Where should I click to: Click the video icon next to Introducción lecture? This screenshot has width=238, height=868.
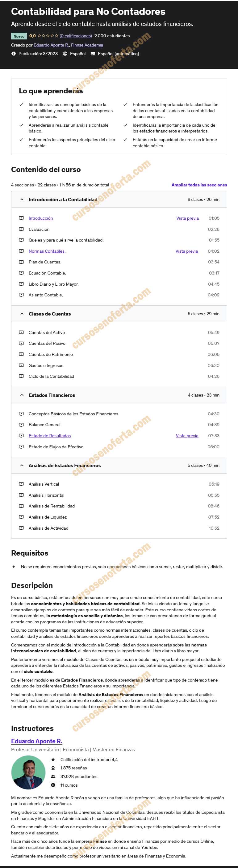[x=22, y=218]
